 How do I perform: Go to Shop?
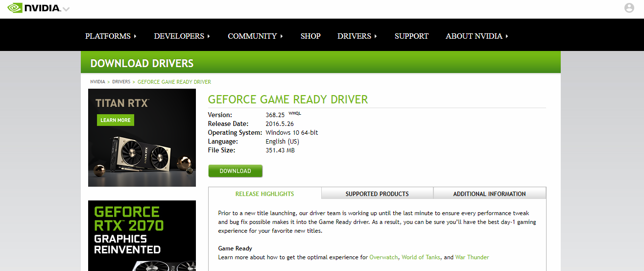click(310, 36)
